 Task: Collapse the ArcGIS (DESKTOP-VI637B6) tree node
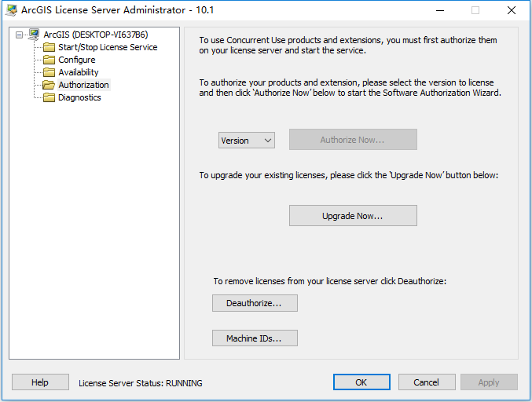click(x=20, y=35)
